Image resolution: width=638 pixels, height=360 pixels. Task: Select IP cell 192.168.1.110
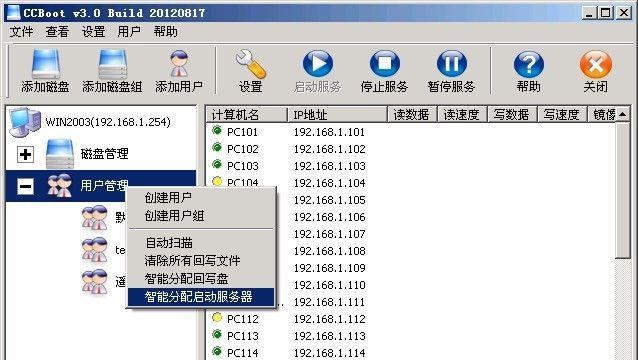(x=330, y=285)
